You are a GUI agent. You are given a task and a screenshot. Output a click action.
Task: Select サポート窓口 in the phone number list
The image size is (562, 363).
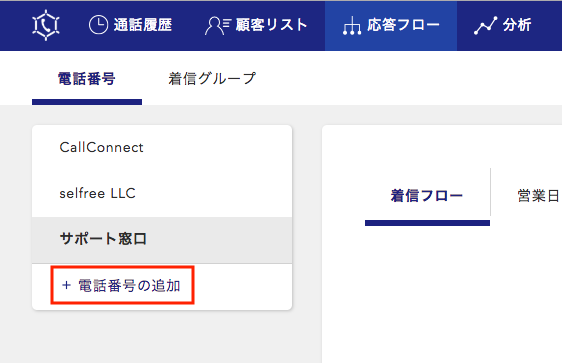pos(162,240)
